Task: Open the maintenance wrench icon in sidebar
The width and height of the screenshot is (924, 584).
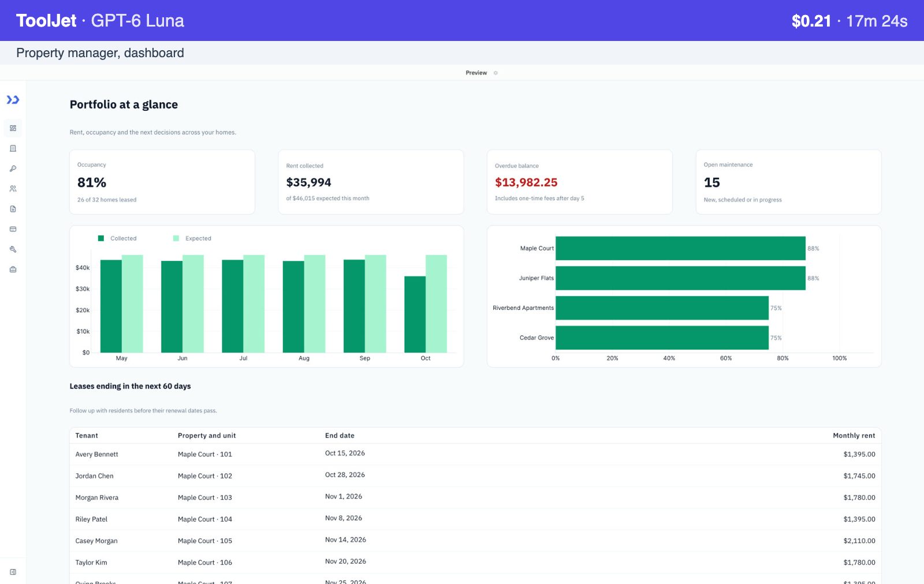Action: pyautogui.click(x=13, y=249)
